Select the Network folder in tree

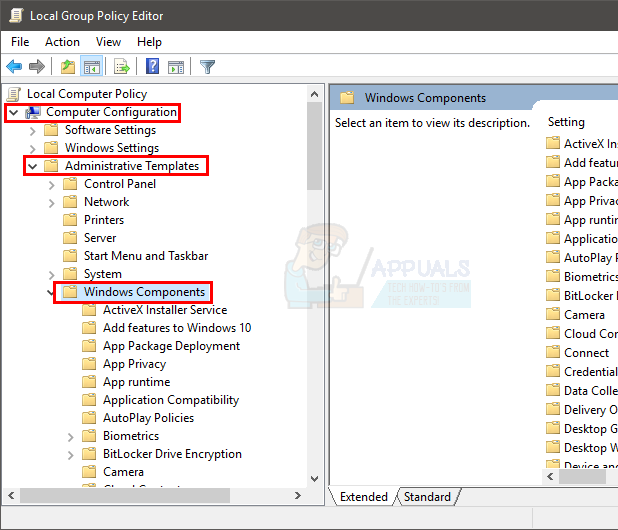coord(106,202)
